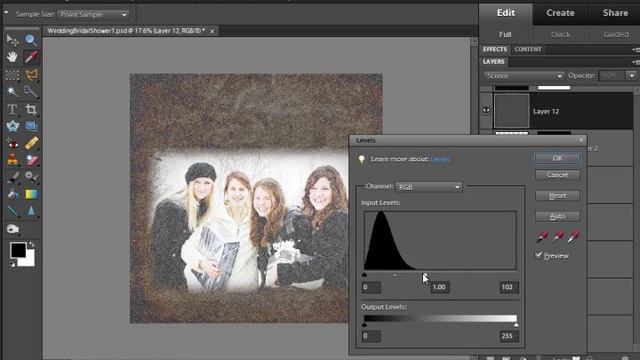Open the Sample Size dropdown

tap(93, 14)
